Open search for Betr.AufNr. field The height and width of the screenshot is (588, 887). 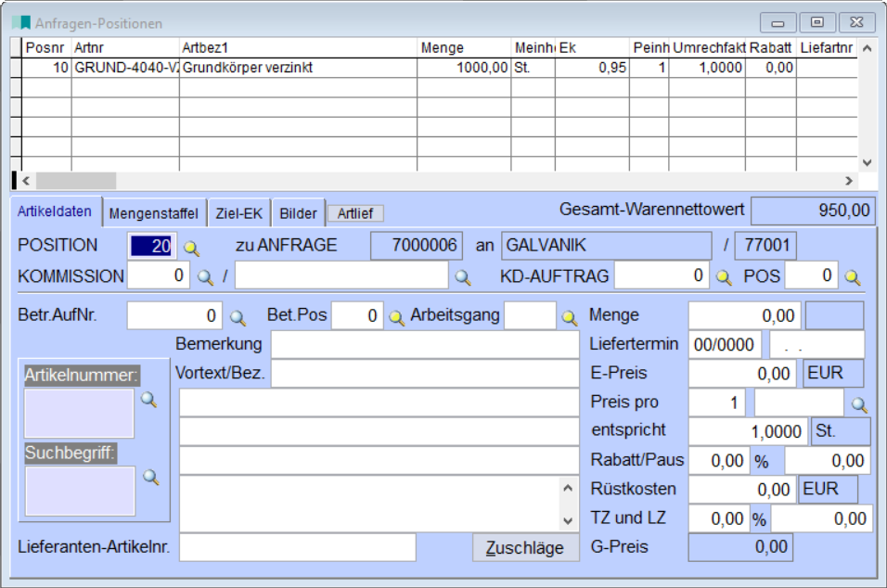pyautogui.click(x=238, y=317)
